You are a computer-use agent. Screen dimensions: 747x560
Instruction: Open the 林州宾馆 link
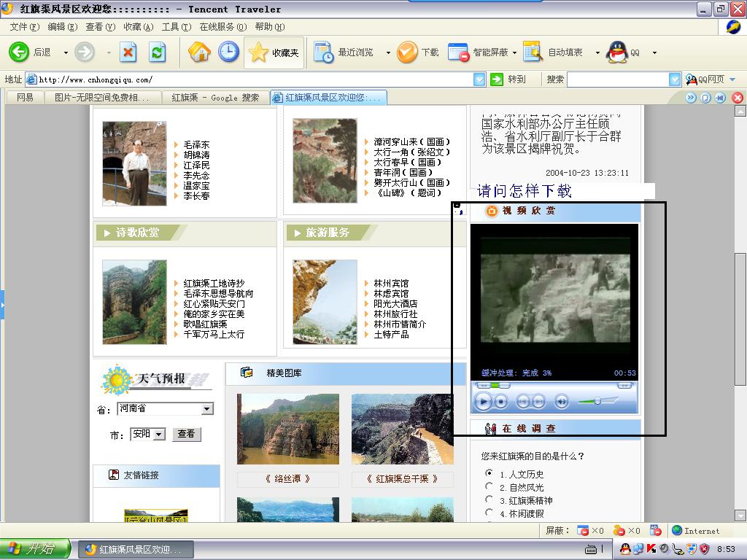point(391,284)
